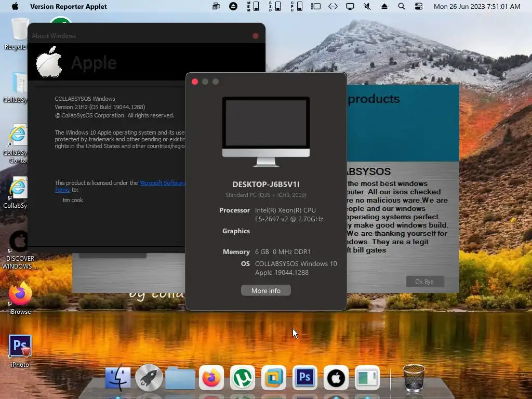Click the computer name DESKTOP-J6B5V1I
532x399 pixels.
tap(265, 184)
